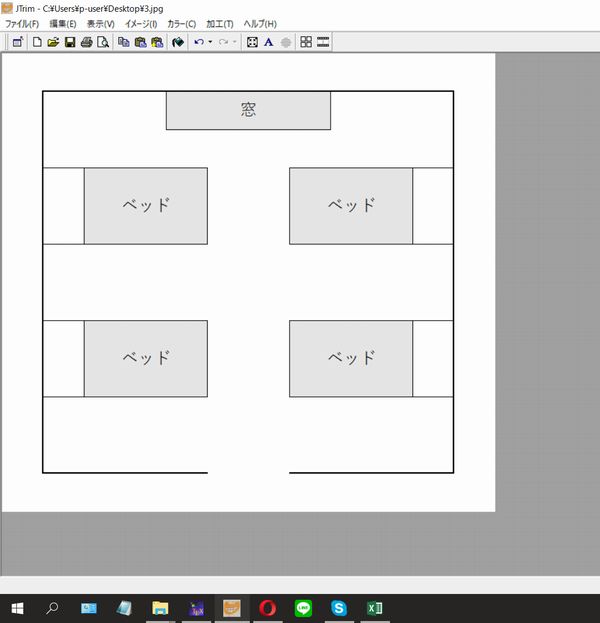Screen dimensions: 600x623
Task: Open Skype from taskbar
Action: click(x=339, y=608)
